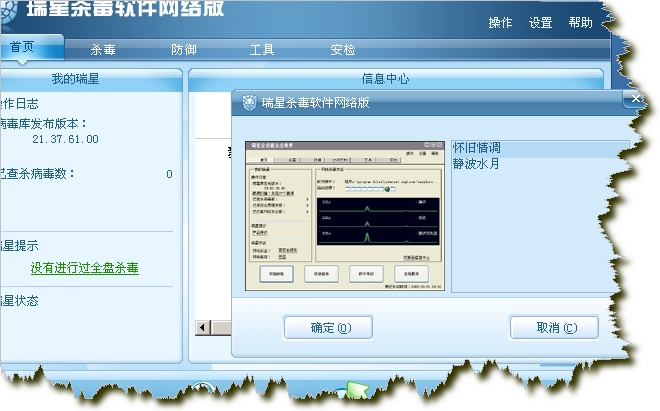The height and width of the screenshot is (411, 660).
Task: Open the 设置 menu
Action: point(540,23)
